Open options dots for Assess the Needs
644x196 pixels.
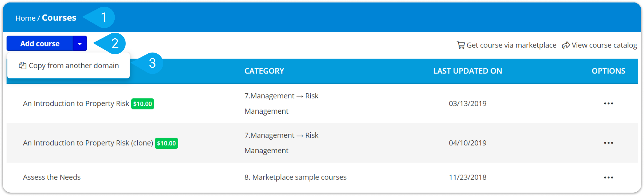[x=608, y=177]
